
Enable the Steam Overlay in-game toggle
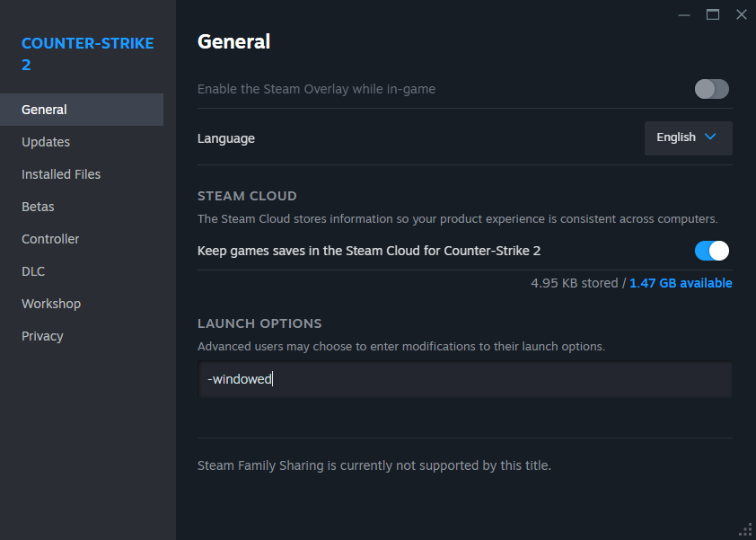pos(711,89)
